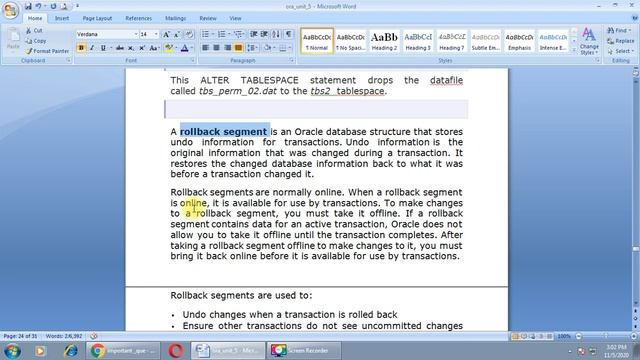Apply subscript formatting
The width and height of the screenshot is (640, 360).
131,48
